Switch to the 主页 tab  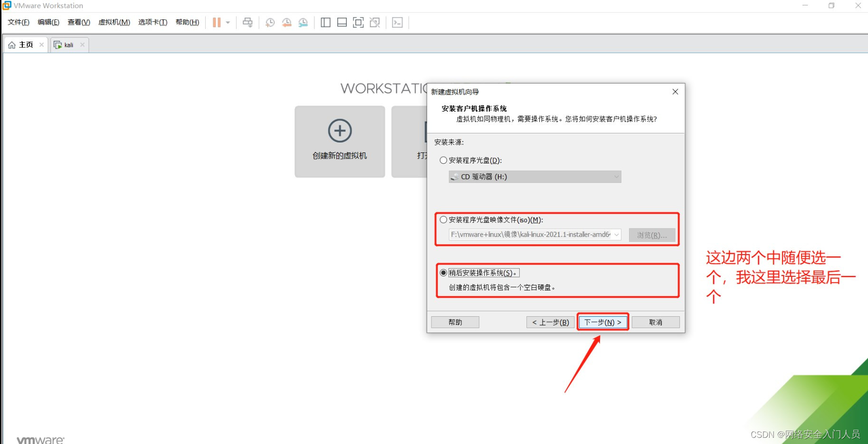pos(26,45)
